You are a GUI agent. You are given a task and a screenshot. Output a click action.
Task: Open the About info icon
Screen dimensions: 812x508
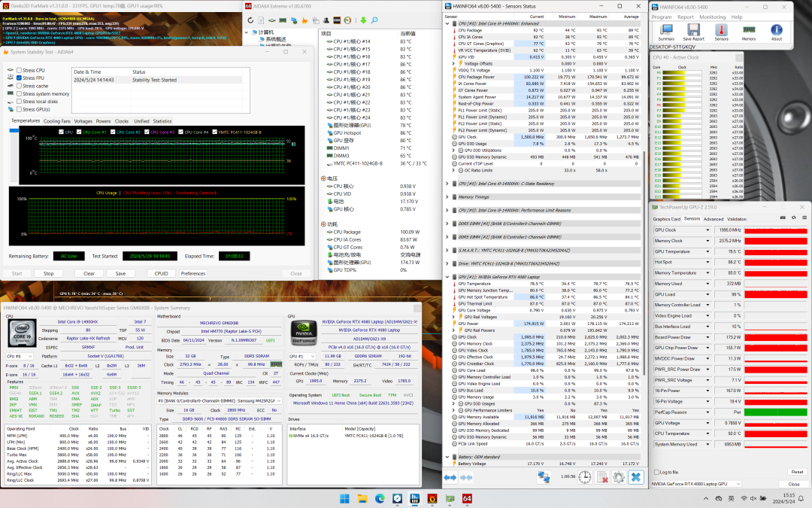pos(777,30)
